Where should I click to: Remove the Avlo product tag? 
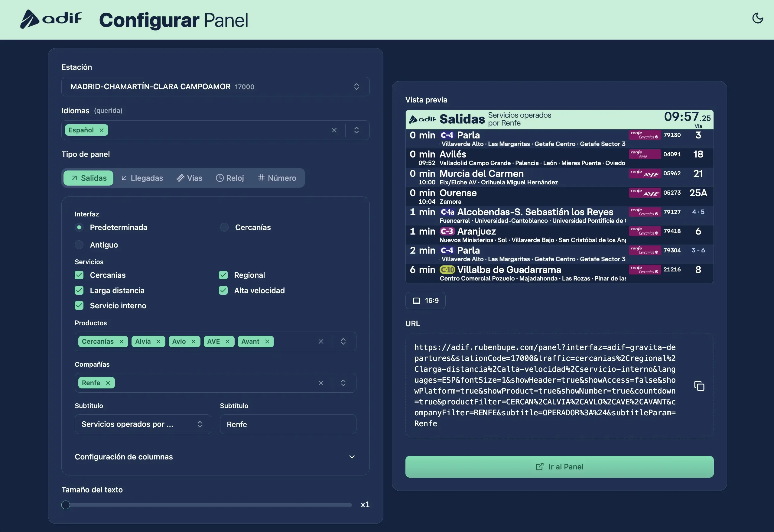[193, 342]
